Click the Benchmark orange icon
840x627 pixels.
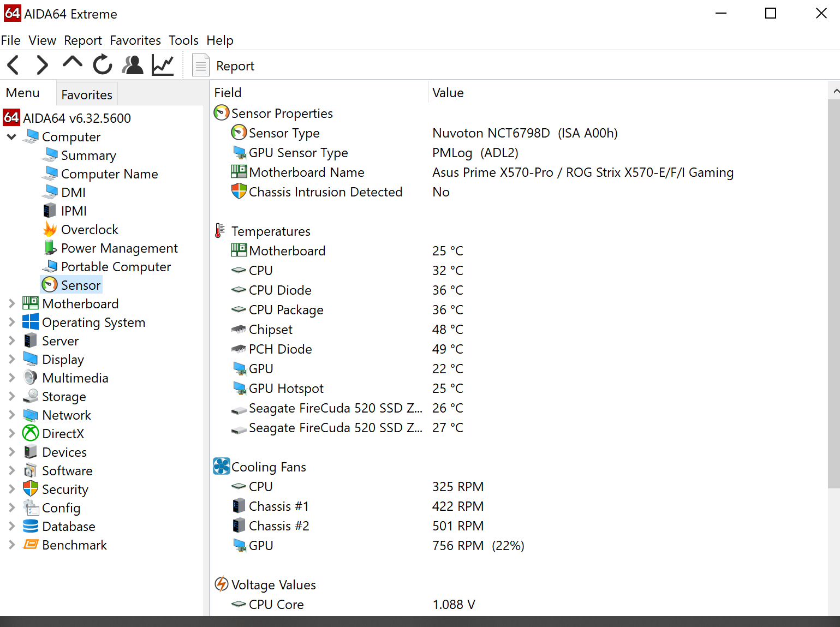click(x=31, y=544)
